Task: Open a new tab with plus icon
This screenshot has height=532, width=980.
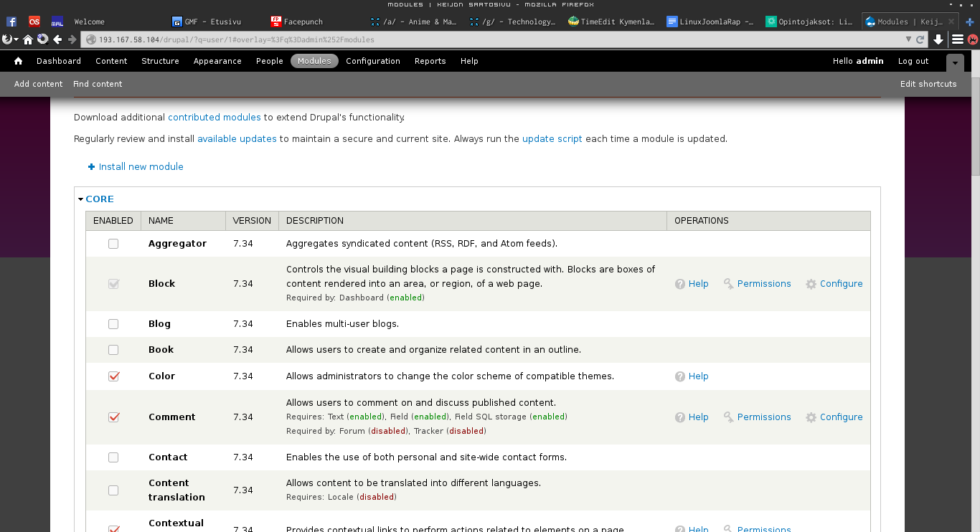Action: pos(970,22)
